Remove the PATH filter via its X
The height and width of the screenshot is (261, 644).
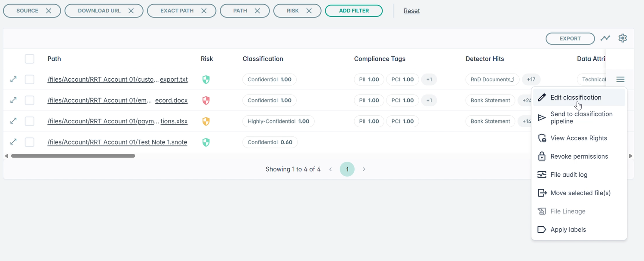(257, 11)
